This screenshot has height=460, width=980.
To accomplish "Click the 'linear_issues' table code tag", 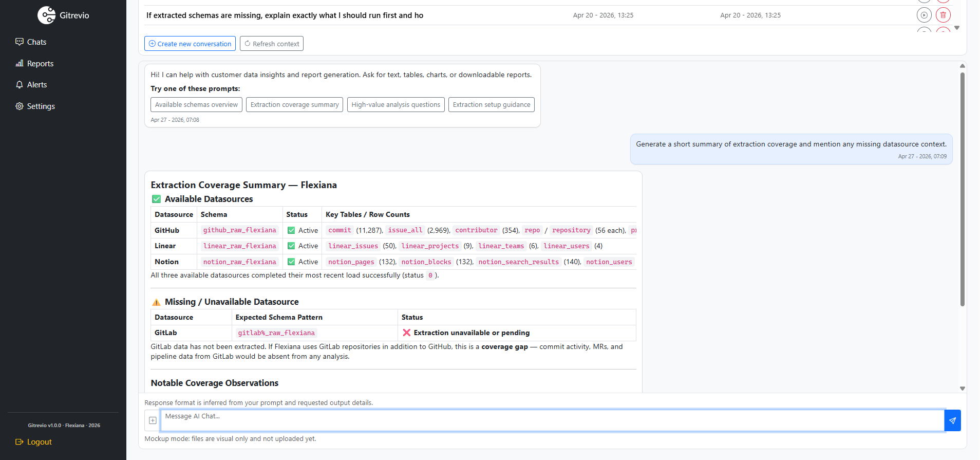I will (x=353, y=246).
